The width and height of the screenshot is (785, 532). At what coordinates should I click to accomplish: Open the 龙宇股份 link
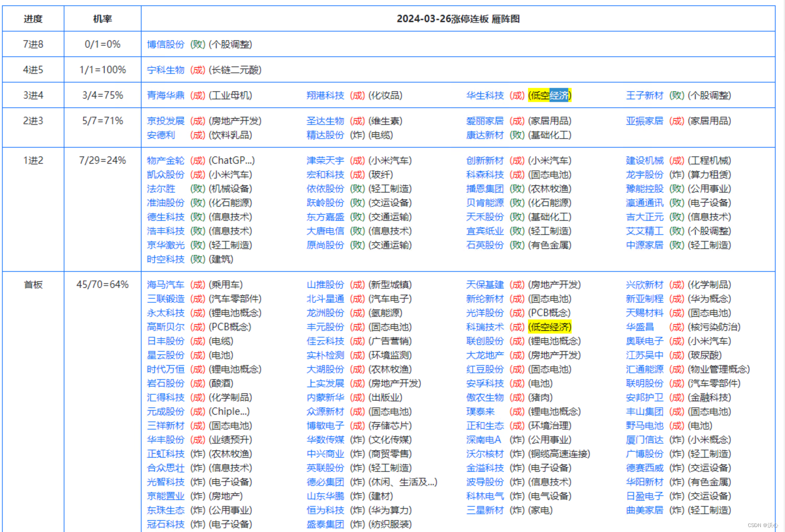tap(645, 174)
